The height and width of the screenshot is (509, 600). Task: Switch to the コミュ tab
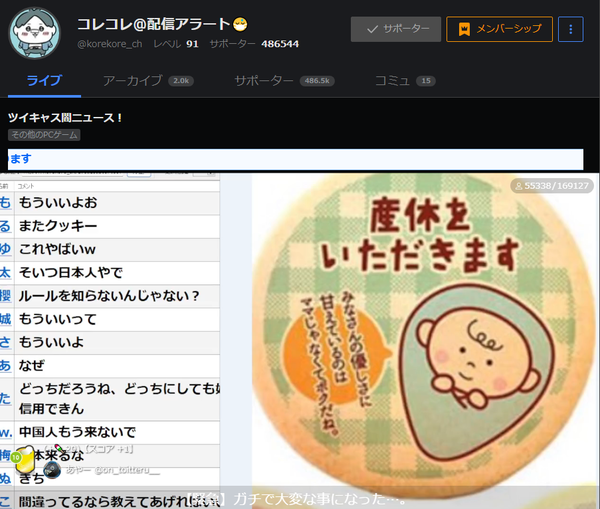pyautogui.click(x=405, y=81)
